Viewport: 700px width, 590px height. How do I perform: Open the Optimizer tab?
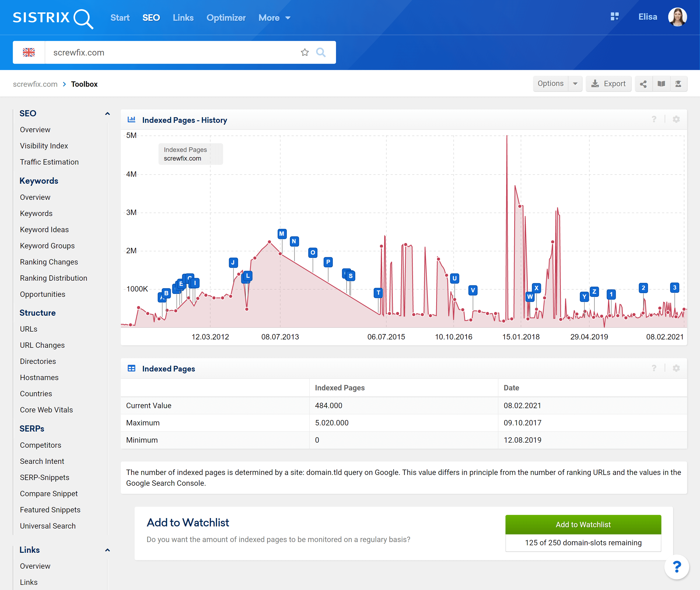(226, 18)
